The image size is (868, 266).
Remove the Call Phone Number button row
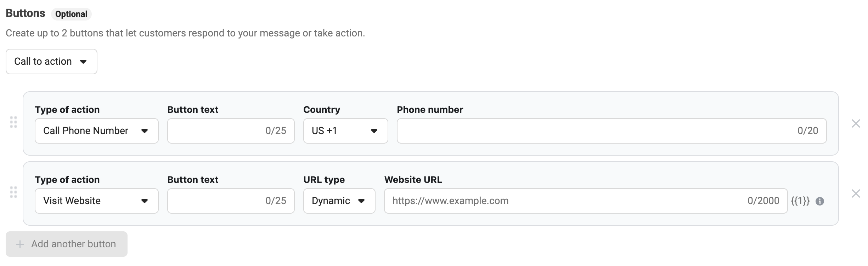pos(856,123)
